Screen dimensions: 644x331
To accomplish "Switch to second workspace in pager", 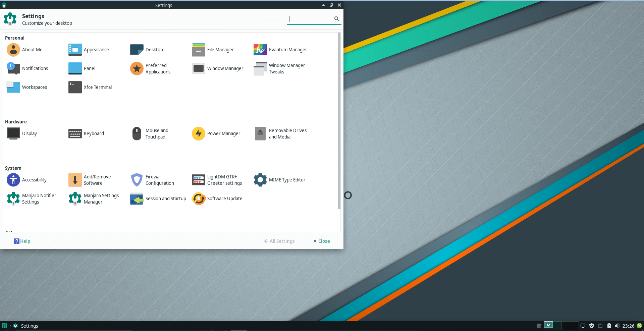I will 570,326.
